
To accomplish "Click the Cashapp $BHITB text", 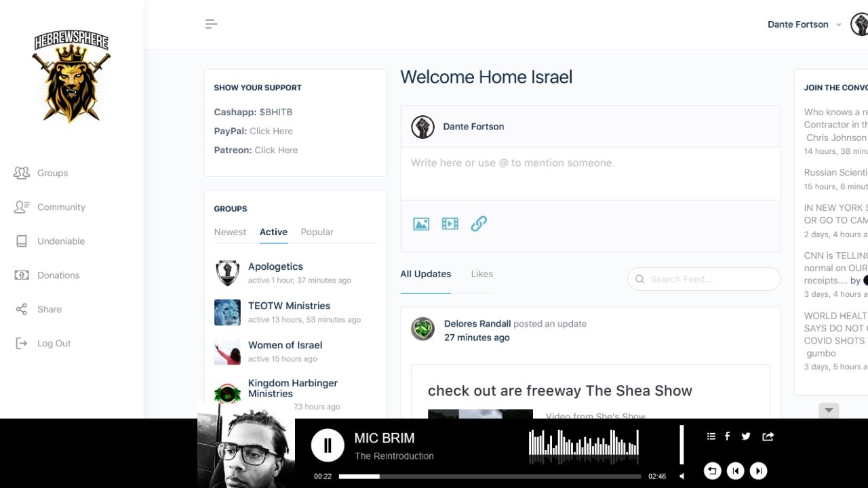I will (x=253, y=112).
